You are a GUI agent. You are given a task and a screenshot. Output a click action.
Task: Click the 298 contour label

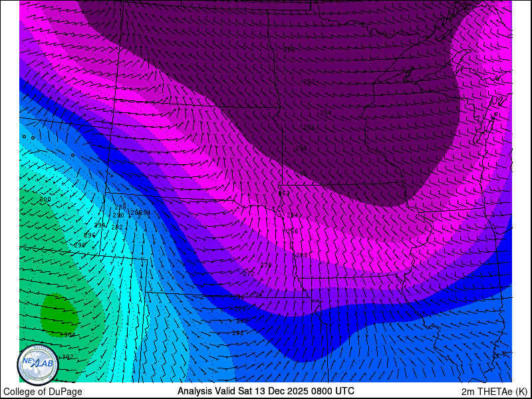[80, 245]
